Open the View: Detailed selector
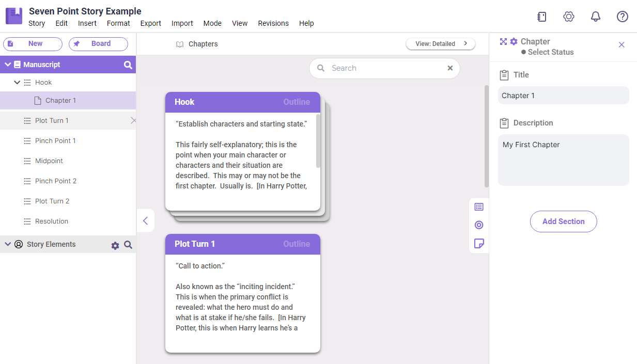 (440, 44)
